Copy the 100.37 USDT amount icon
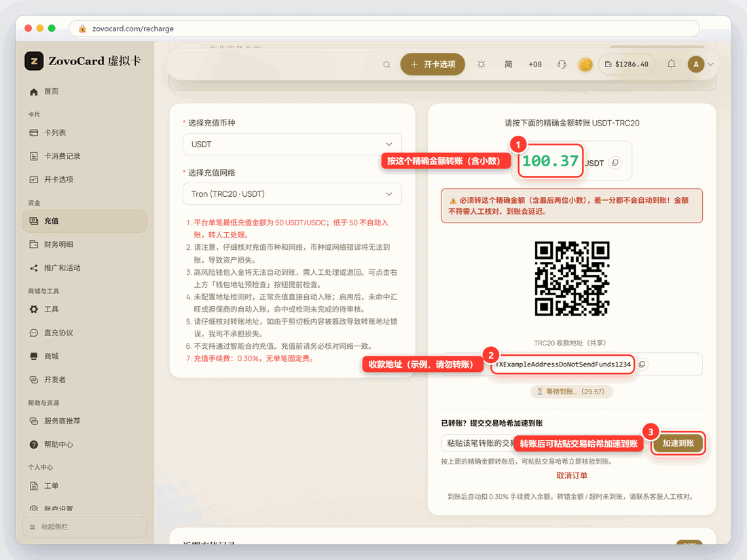The image size is (747, 560). pyautogui.click(x=615, y=162)
